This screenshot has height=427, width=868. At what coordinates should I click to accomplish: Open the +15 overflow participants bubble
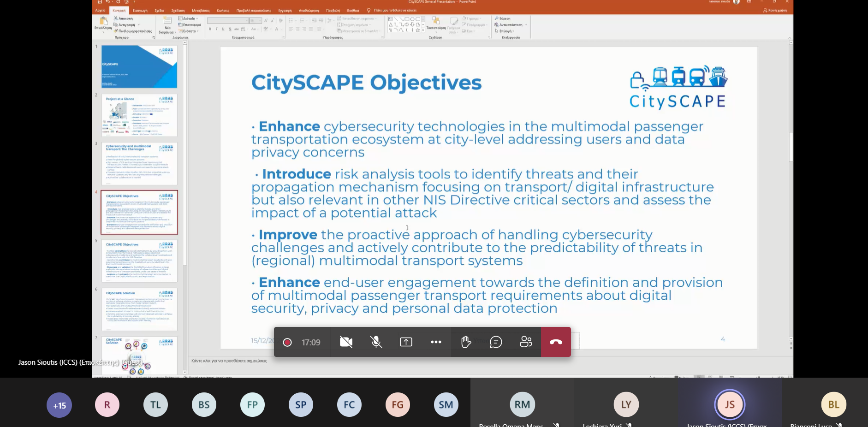coord(59,405)
